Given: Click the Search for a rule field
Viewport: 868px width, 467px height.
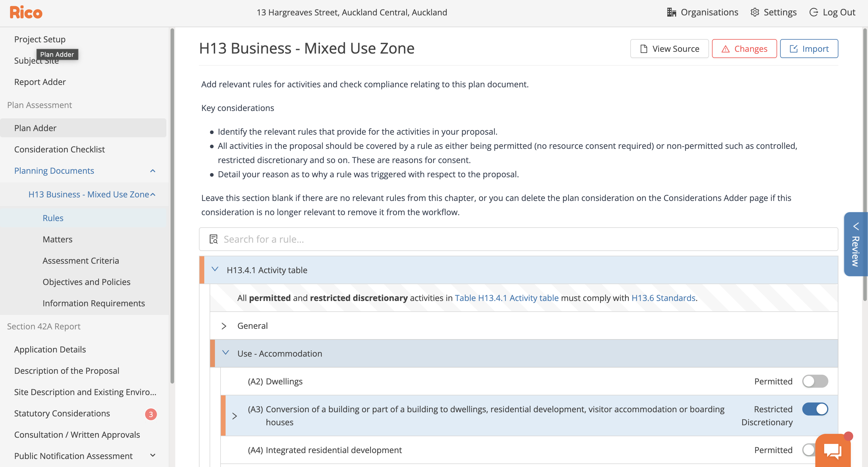Looking at the screenshot, I should pos(518,239).
